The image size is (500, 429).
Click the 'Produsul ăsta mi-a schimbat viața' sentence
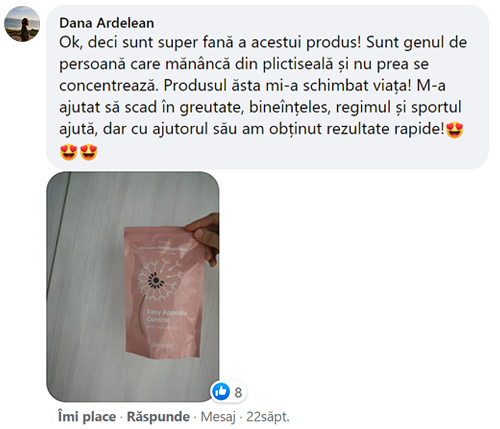(x=287, y=86)
